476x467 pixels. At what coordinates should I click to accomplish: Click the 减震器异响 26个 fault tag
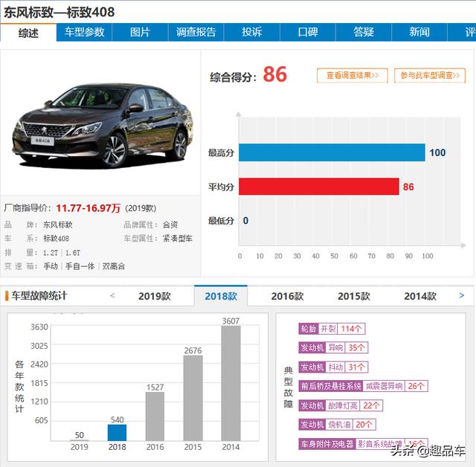point(363,386)
